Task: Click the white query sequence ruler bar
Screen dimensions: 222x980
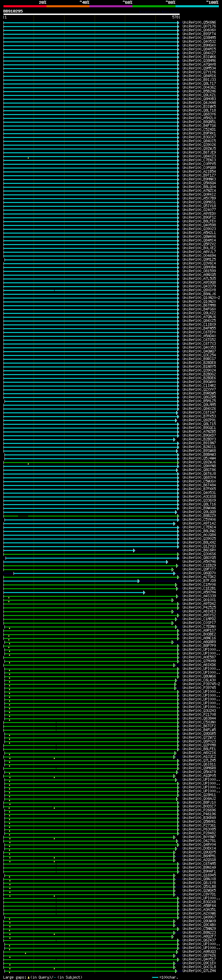Action: point(92,14)
